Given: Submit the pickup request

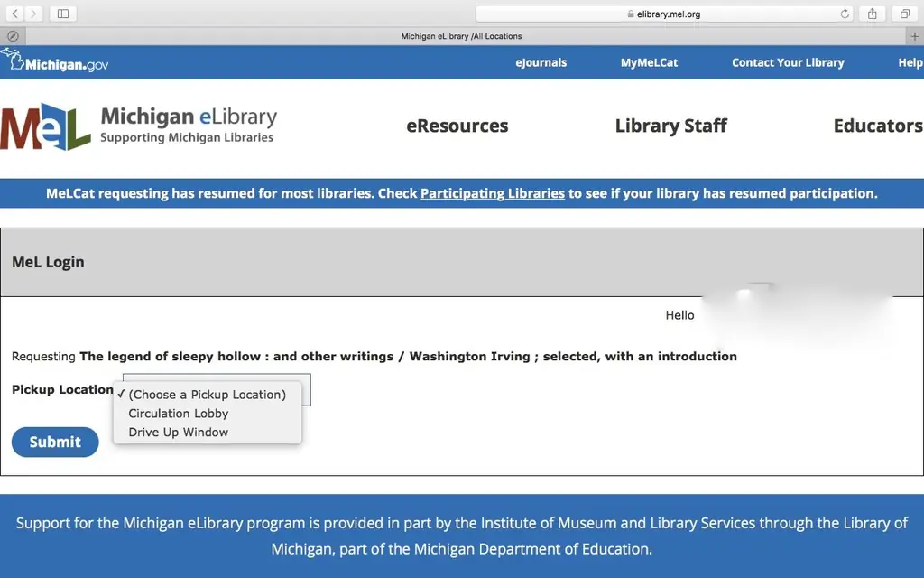Looking at the screenshot, I should click(x=55, y=442).
